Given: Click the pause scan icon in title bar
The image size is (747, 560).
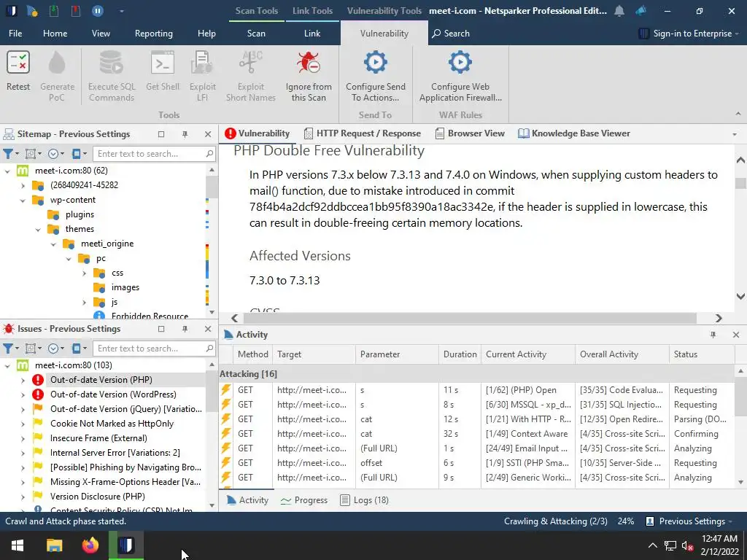Looking at the screenshot, I should pos(97,10).
